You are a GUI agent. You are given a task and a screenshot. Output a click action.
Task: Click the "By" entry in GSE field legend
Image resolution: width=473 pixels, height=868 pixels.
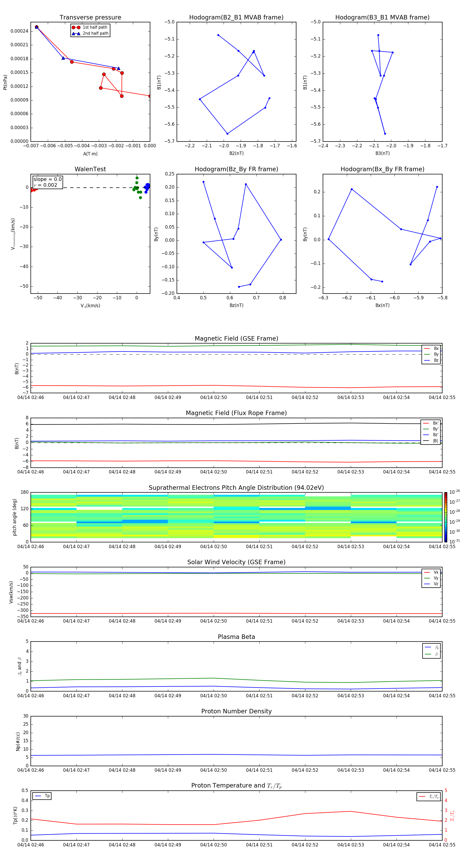click(431, 354)
